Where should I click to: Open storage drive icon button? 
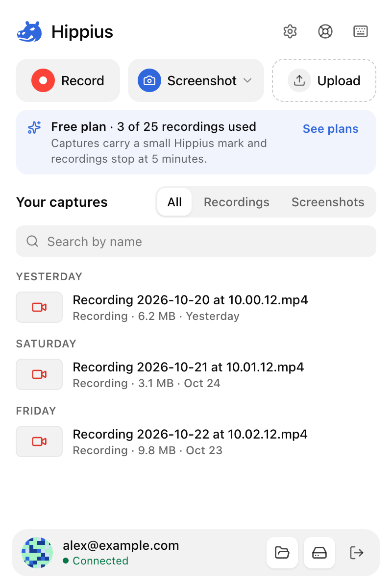pyautogui.click(x=319, y=553)
